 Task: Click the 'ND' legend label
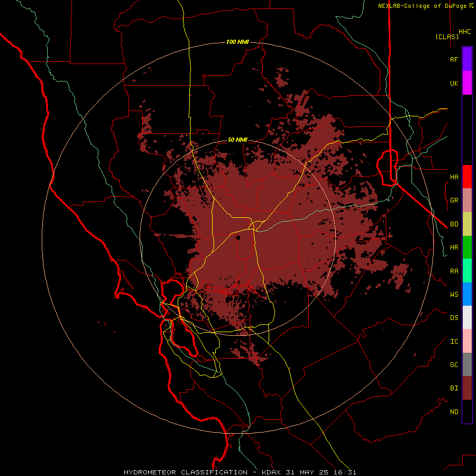pyautogui.click(x=454, y=411)
